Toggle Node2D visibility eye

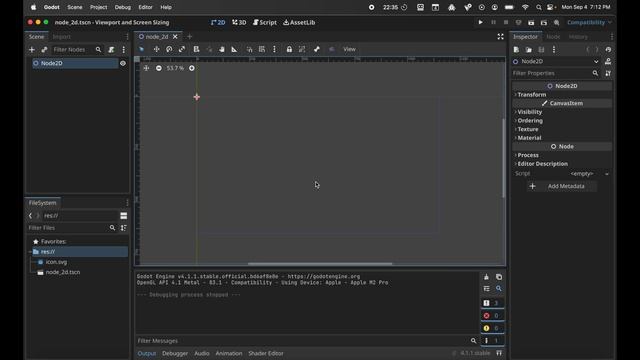(x=123, y=63)
